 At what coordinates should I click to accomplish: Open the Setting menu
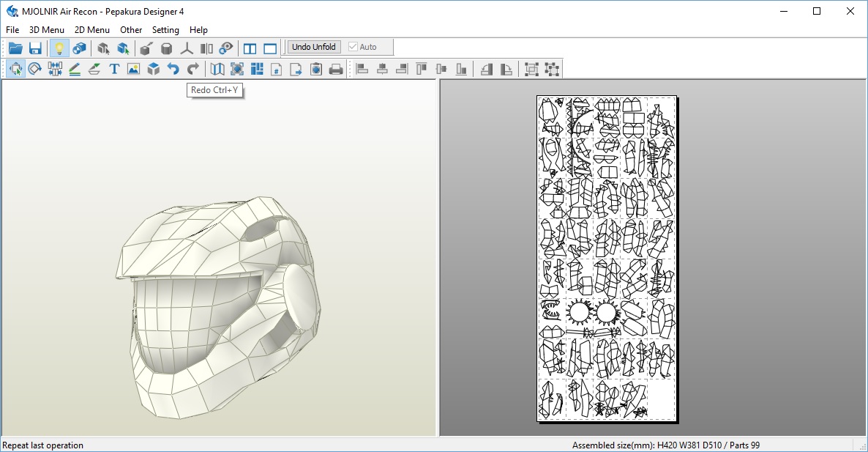pos(165,30)
